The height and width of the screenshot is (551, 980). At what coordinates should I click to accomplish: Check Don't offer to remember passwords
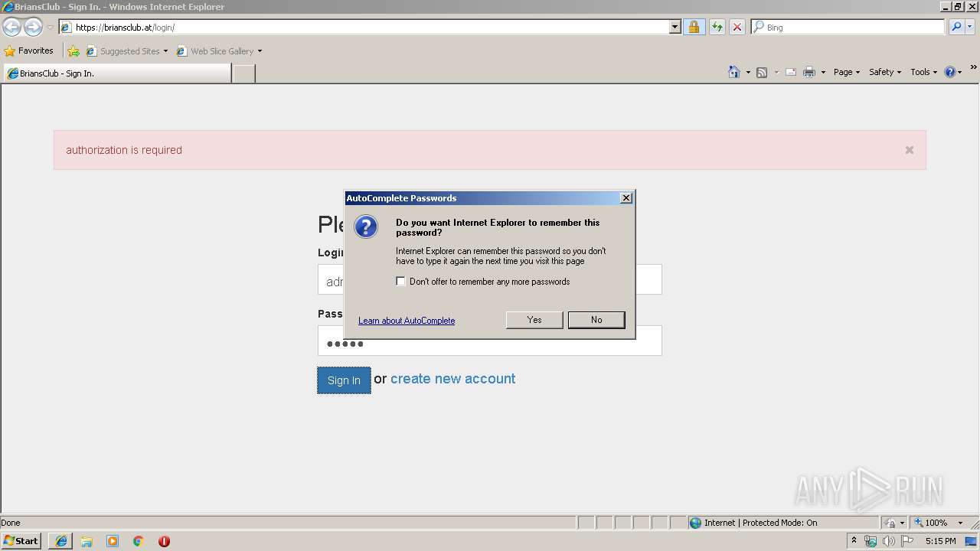pos(400,282)
